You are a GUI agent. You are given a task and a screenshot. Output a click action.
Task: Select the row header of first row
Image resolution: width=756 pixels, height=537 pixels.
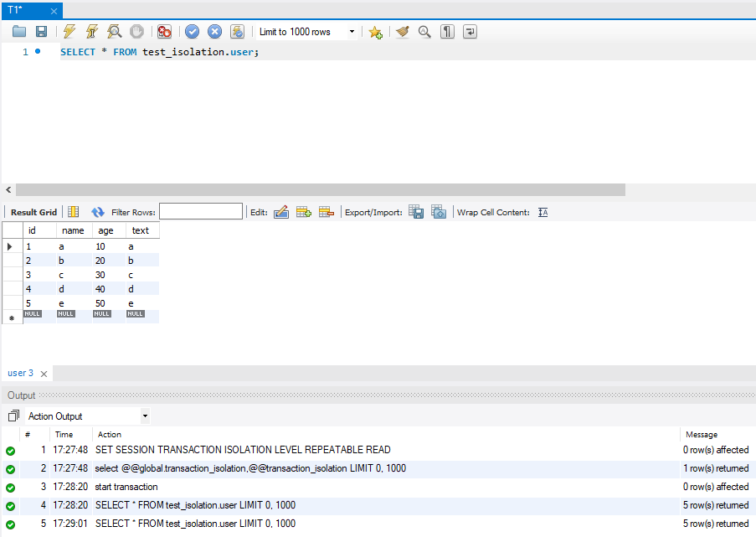coord(13,246)
